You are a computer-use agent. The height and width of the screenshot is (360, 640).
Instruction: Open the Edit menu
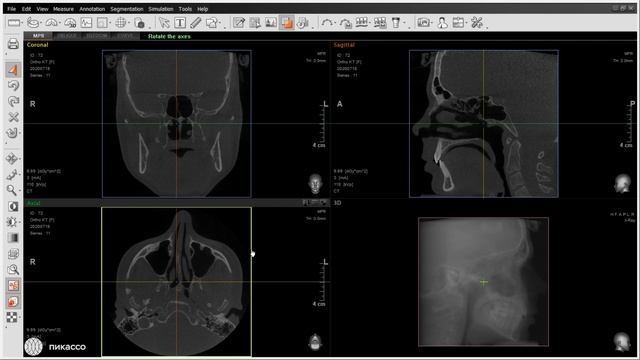click(27, 9)
